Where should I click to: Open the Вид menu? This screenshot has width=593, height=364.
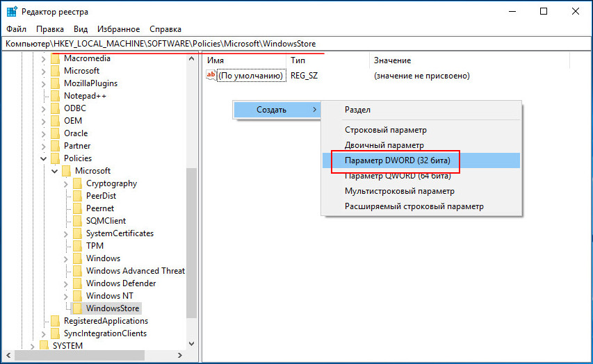point(81,29)
